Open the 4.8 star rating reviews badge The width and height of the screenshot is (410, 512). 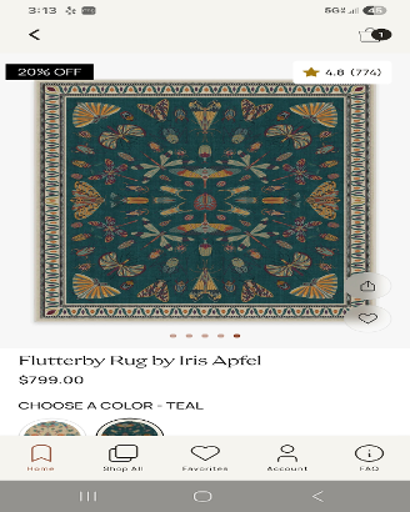[342, 72]
